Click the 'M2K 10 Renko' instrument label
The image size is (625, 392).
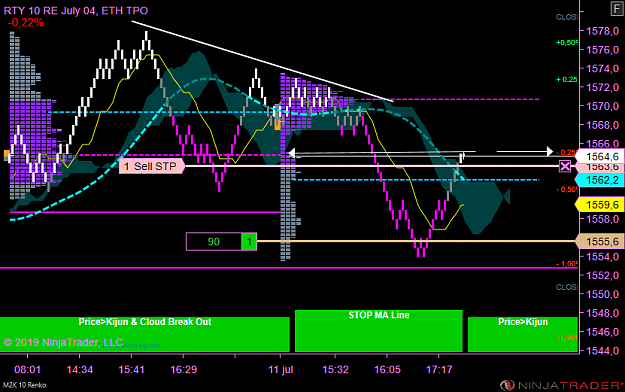click(x=24, y=385)
